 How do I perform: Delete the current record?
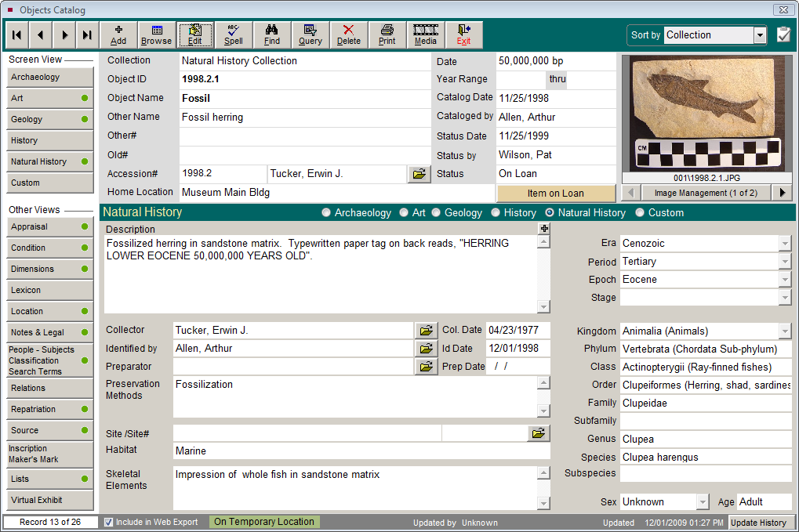(x=348, y=34)
